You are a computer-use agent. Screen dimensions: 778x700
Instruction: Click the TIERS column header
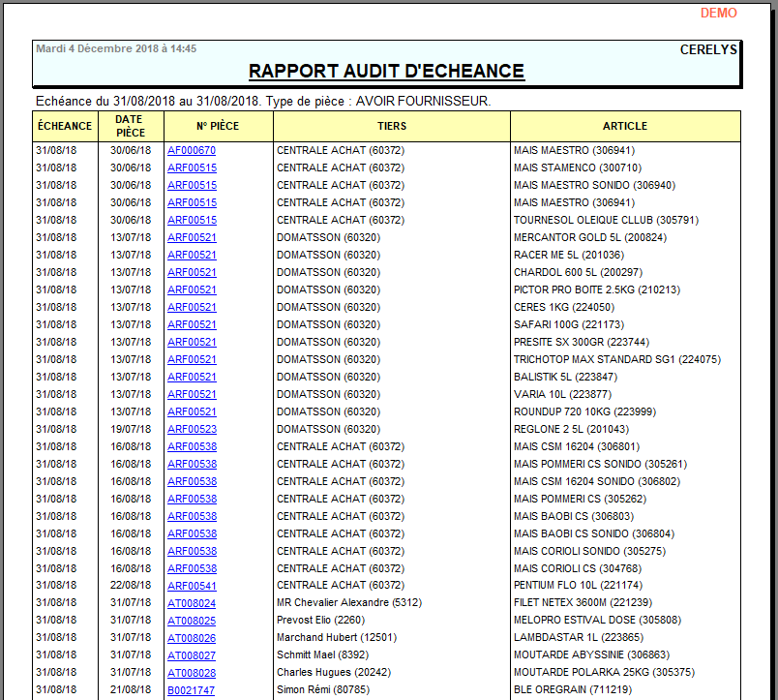click(x=392, y=126)
